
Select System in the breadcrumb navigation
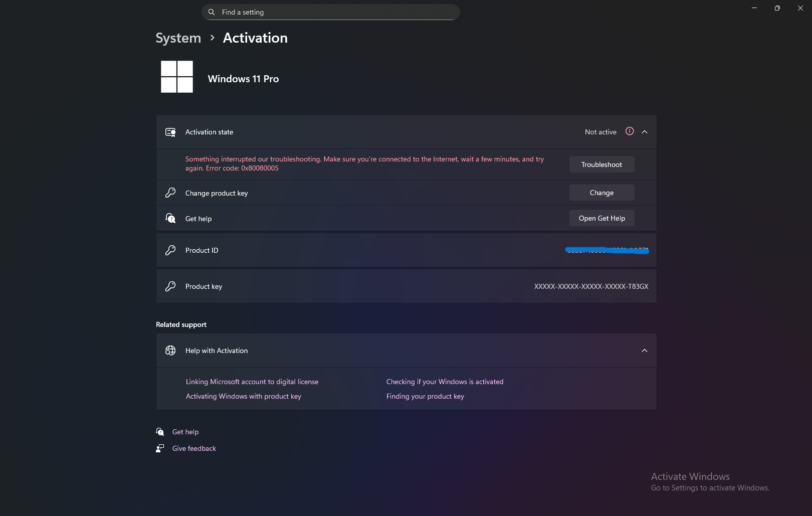[x=178, y=38]
